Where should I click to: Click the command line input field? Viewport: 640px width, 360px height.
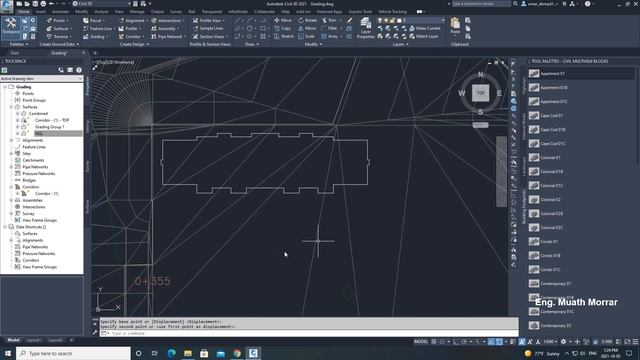310,333
